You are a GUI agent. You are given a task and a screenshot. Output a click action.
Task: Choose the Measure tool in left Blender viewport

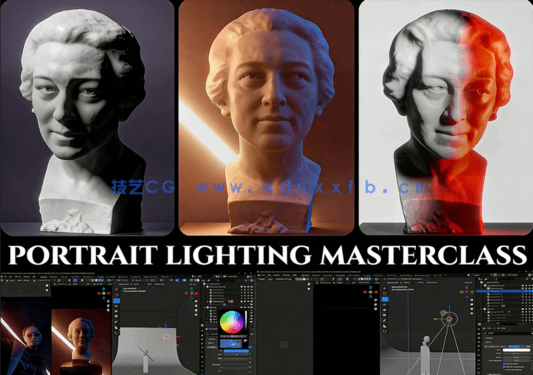116,327
